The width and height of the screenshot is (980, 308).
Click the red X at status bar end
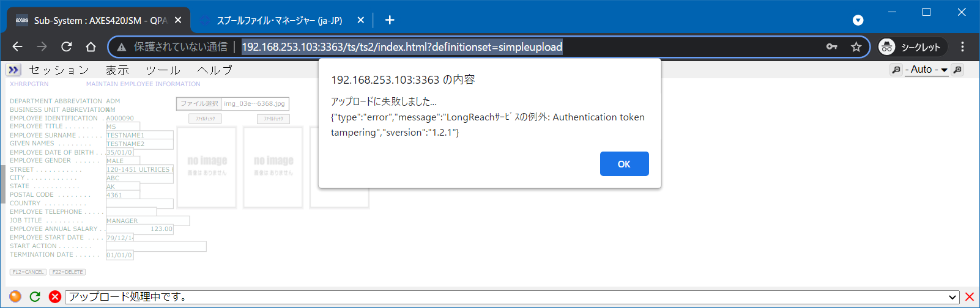click(970, 297)
